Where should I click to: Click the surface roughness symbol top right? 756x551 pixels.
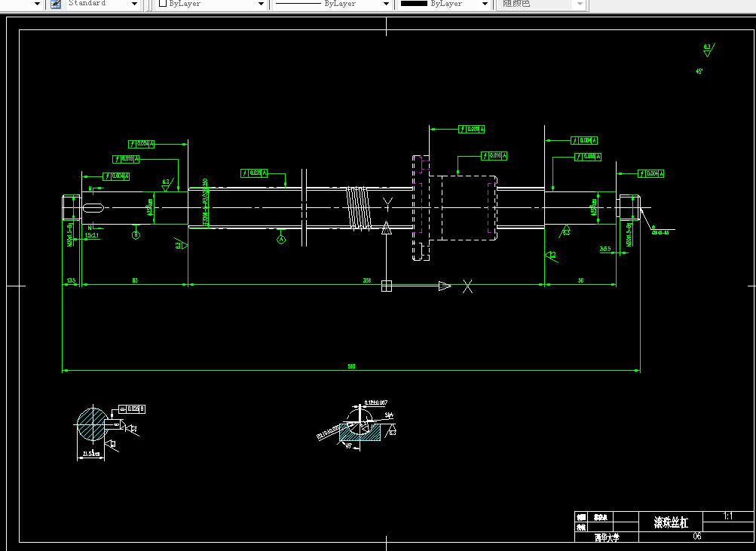(x=709, y=51)
